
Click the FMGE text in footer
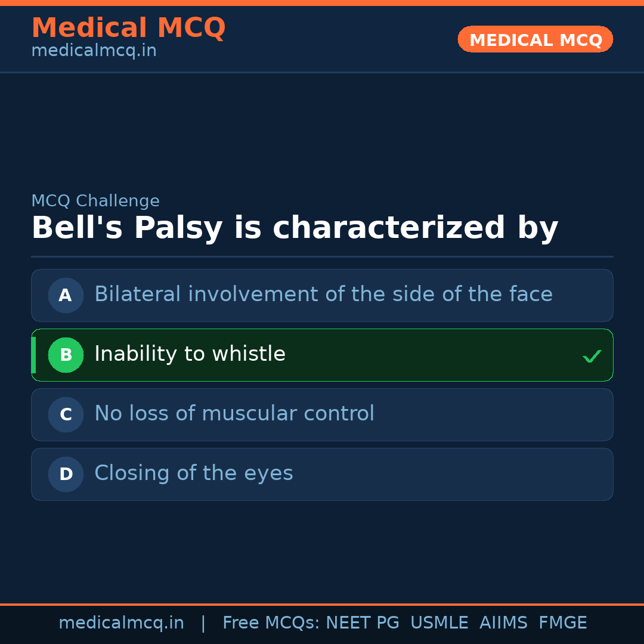(562, 623)
